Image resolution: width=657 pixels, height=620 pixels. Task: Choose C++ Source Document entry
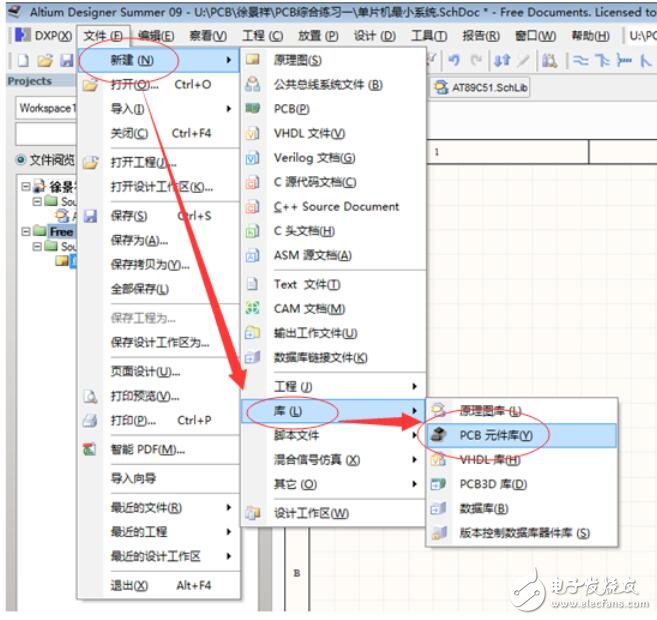tap(334, 207)
